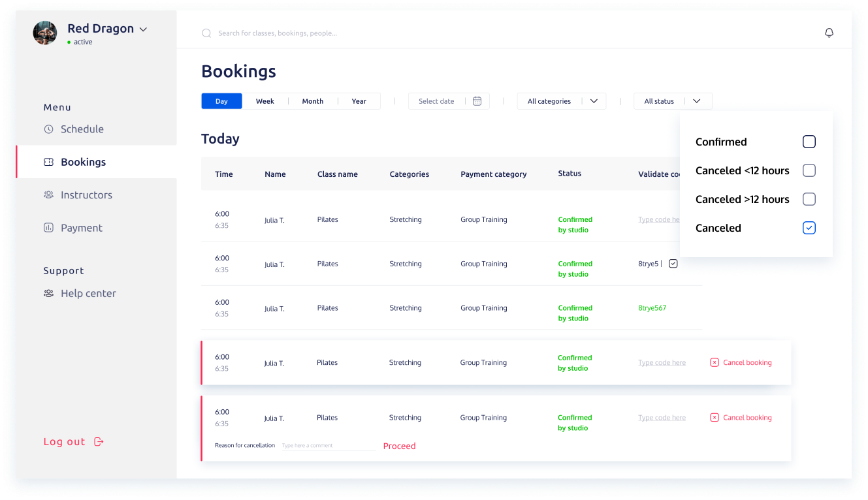Open notifications with the bell icon

(x=829, y=33)
